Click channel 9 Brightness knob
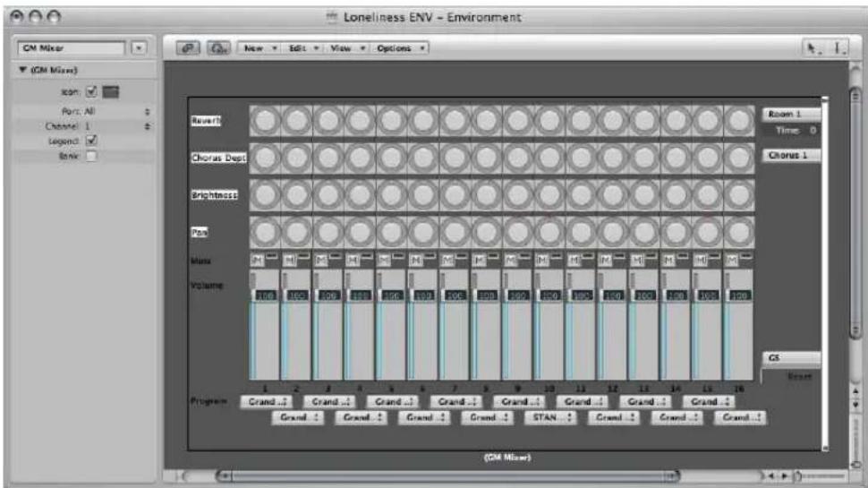The width and height of the screenshot is (868, 488). (x=517, y=195)
